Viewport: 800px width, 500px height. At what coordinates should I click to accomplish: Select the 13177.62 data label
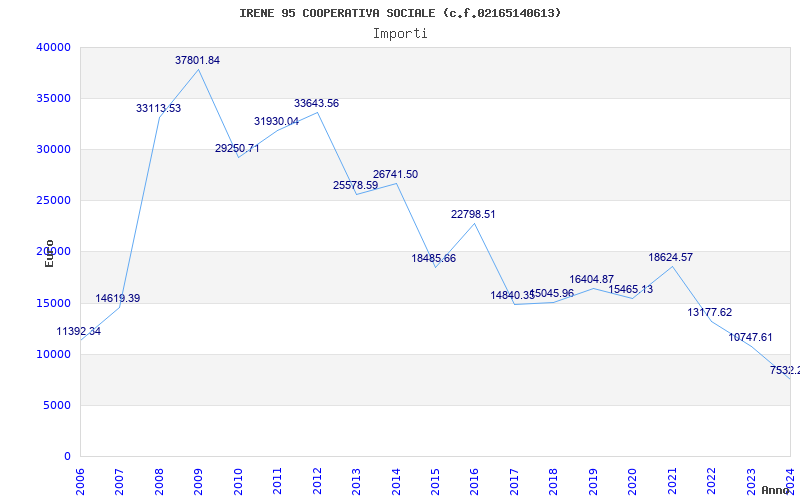tap(710, 313)
